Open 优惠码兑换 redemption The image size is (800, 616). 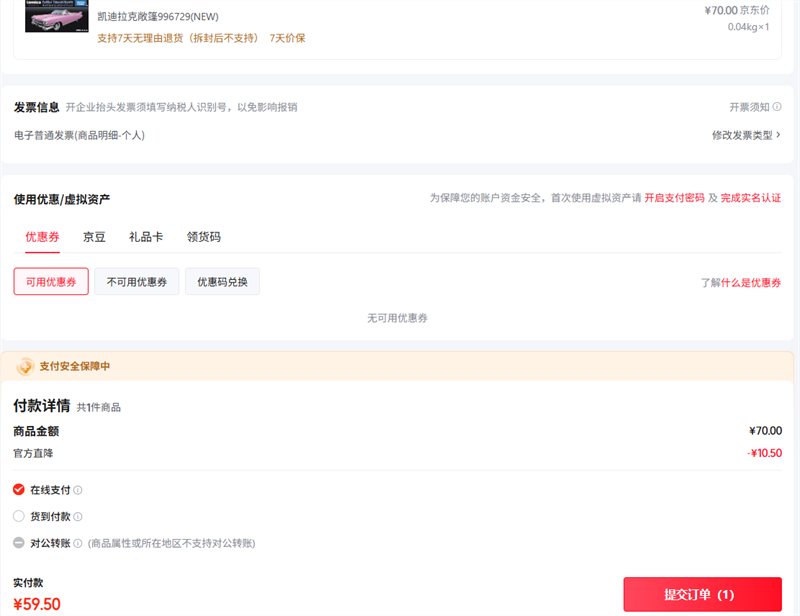click(x=222, y=282)
